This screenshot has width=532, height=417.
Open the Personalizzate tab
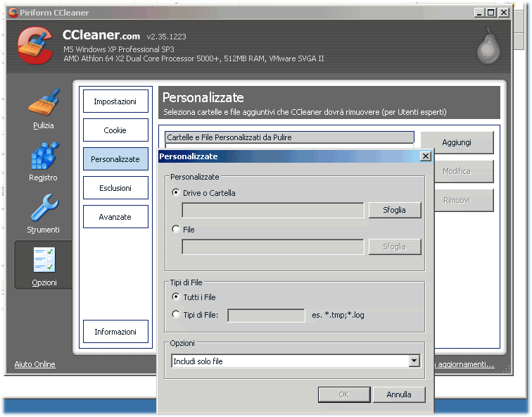tap(115, 159)
